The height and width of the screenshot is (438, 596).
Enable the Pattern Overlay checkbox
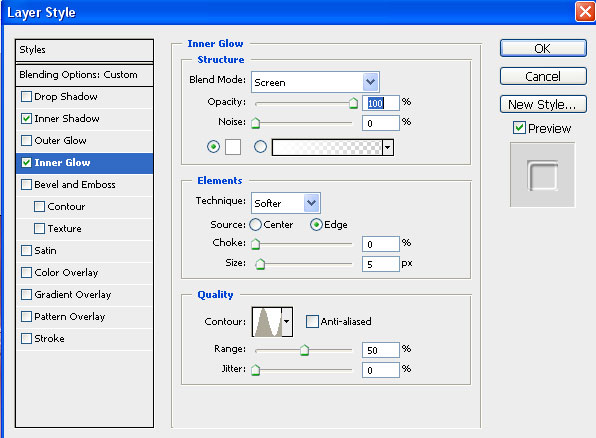26,317
